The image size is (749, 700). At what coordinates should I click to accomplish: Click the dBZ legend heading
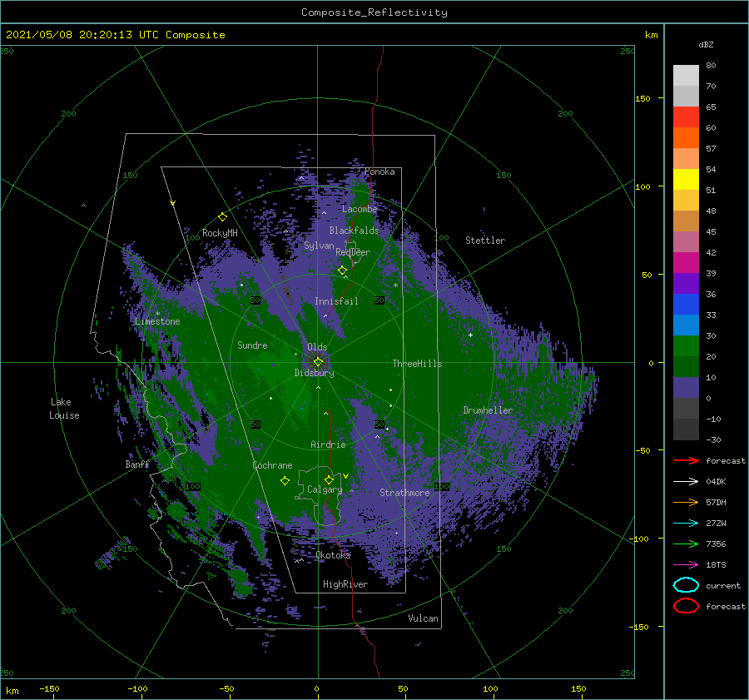point(706,44)
